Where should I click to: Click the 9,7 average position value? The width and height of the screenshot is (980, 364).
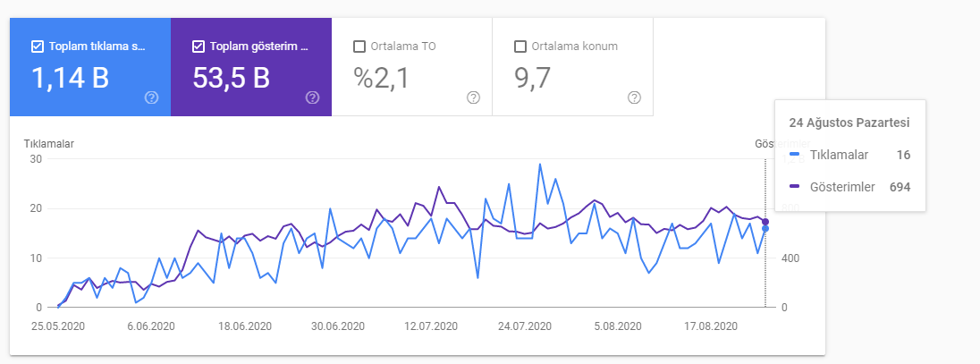pos(533,79)
